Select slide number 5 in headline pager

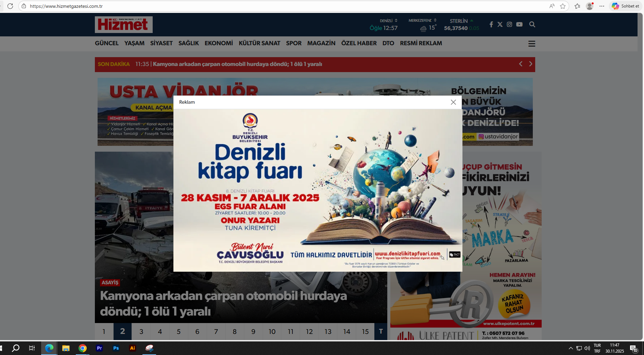coord(179,332)
